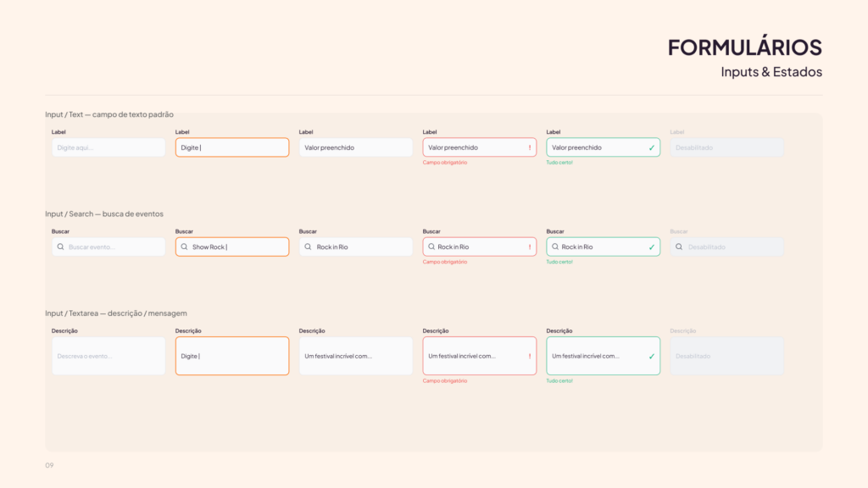The image size is (868, 488).
Task: Click the neutral Um festival incrível com... textarea without border
Action: point(356,356)
